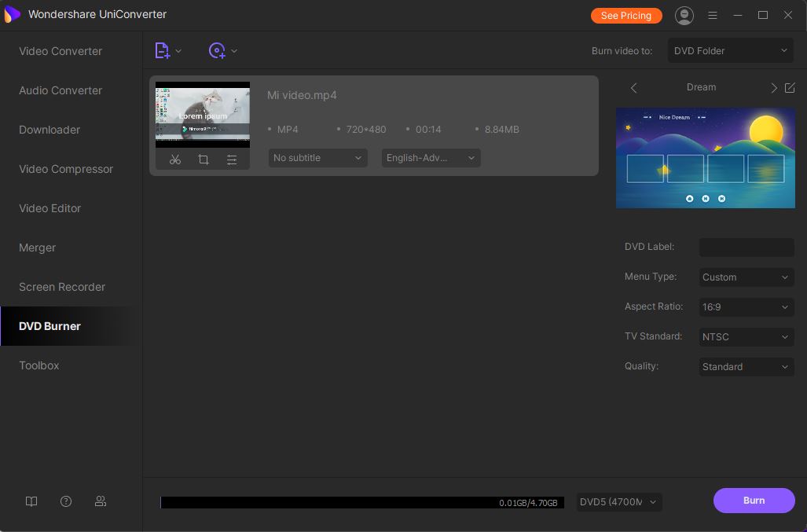Image resolution: width=807 pixels, height=532 pixels.
Task: Edit the DVD template with pencil icon
Action: [790, 87]
